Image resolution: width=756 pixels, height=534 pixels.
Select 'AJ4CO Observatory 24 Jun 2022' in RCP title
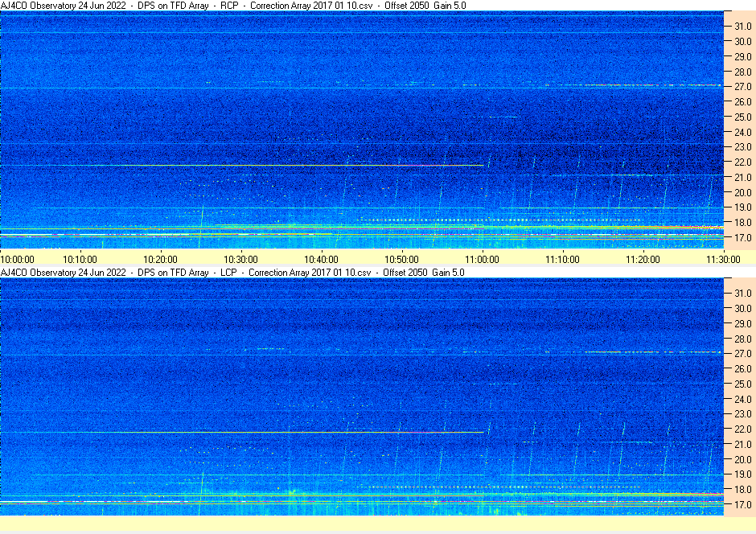64,6
